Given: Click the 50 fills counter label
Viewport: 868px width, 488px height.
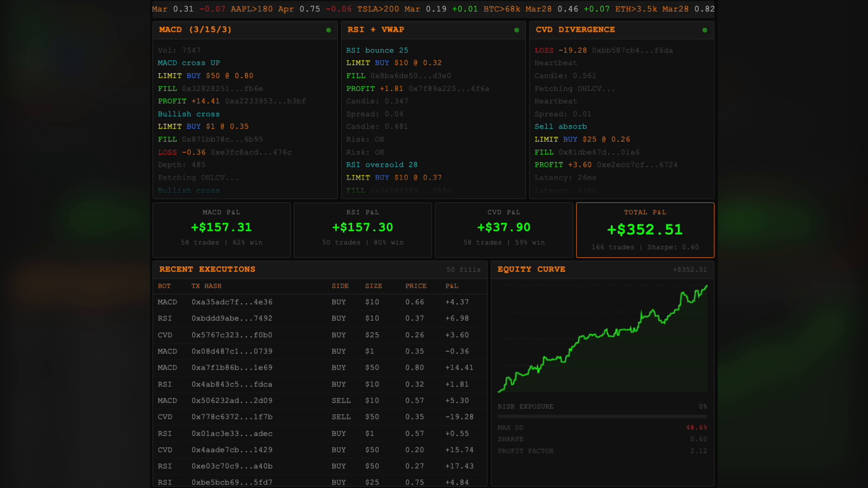Looking at the screenshot, I should pos(463,270).
